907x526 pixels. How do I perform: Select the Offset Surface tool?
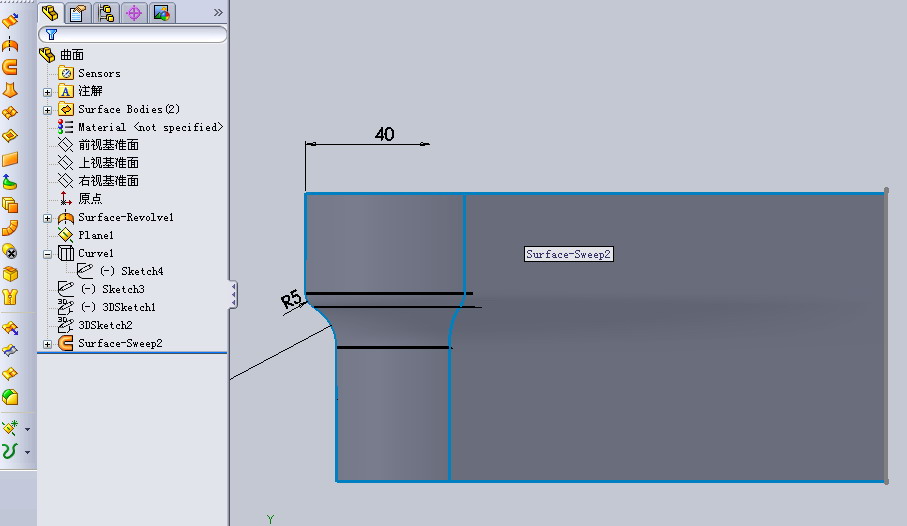[10, 205]
